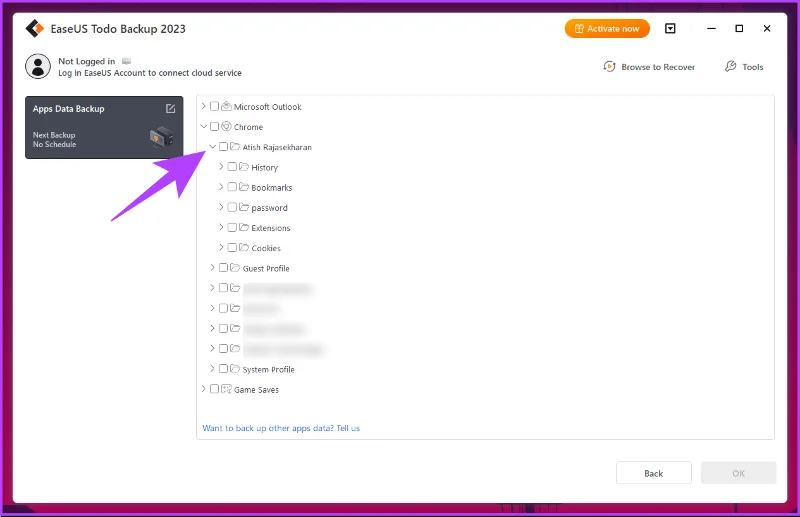Check the password checkbox
Image resolution: width=800 pixels, height=517 pixels.
232,207
